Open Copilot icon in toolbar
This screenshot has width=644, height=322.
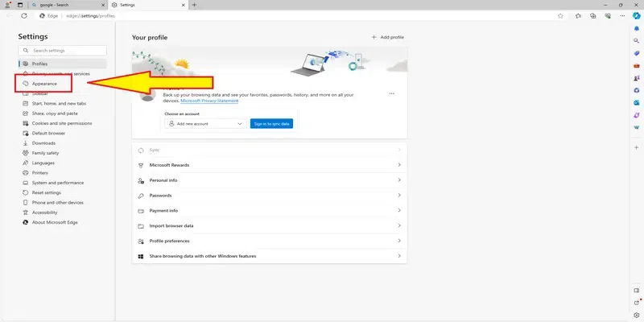(636, 15)
